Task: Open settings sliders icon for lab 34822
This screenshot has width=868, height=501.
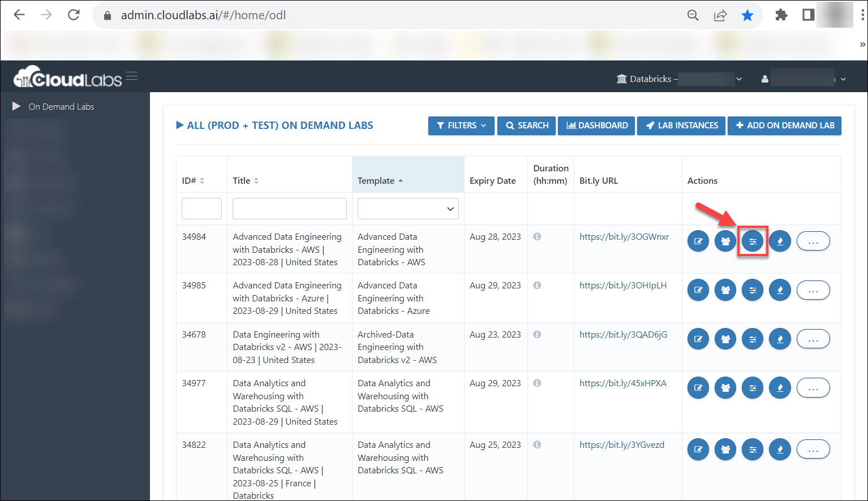Action: click(x=753, y=450)
